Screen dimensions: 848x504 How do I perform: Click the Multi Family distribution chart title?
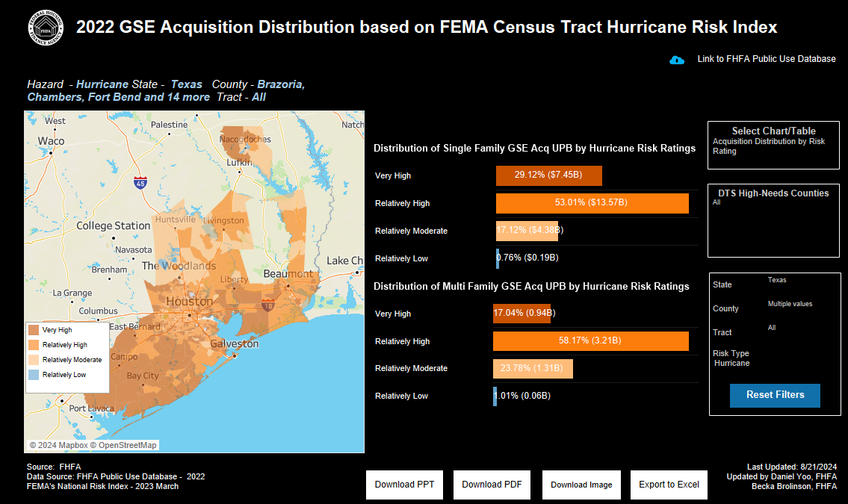531,286
